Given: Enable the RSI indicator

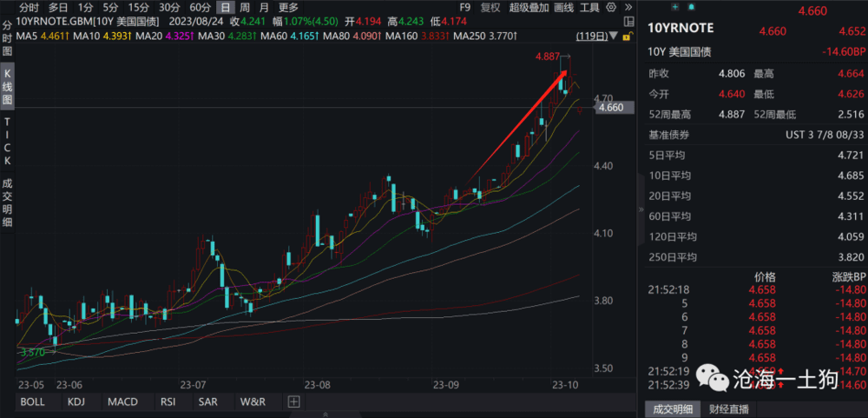Looking at the screenshot, I should [168, 401].
